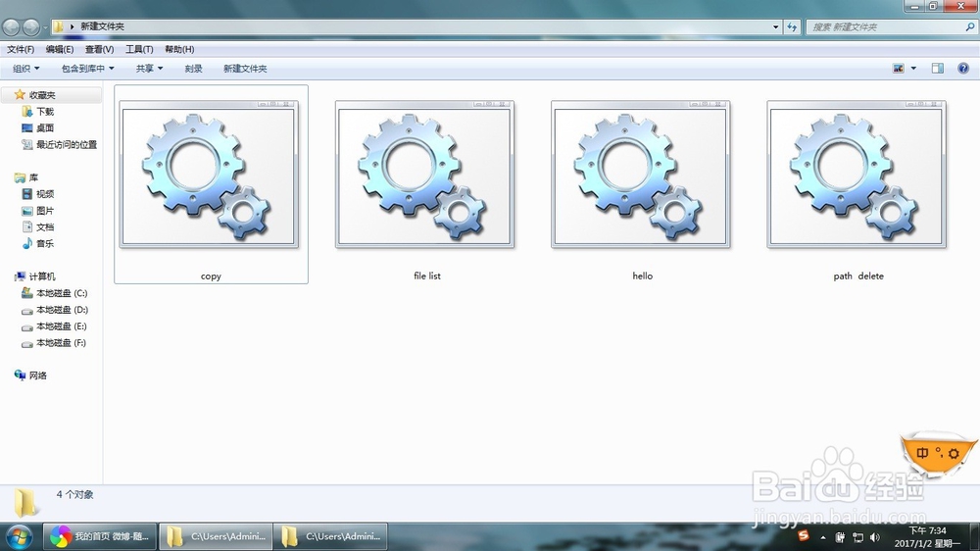Switch to the 我的首页 微博 browser taskbar button

[100, 536]
